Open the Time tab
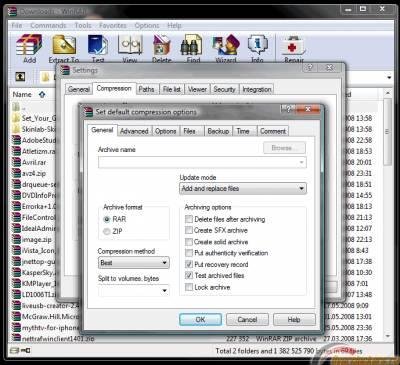Image resolution: width=400 pixels, height=365 pixels. pyautogui.click(x=243, y=131)
